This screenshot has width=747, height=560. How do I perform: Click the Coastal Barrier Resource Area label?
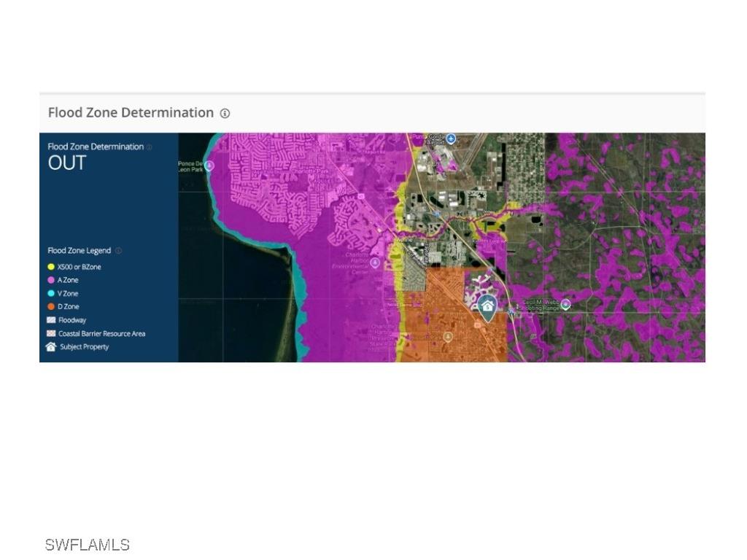101,334
